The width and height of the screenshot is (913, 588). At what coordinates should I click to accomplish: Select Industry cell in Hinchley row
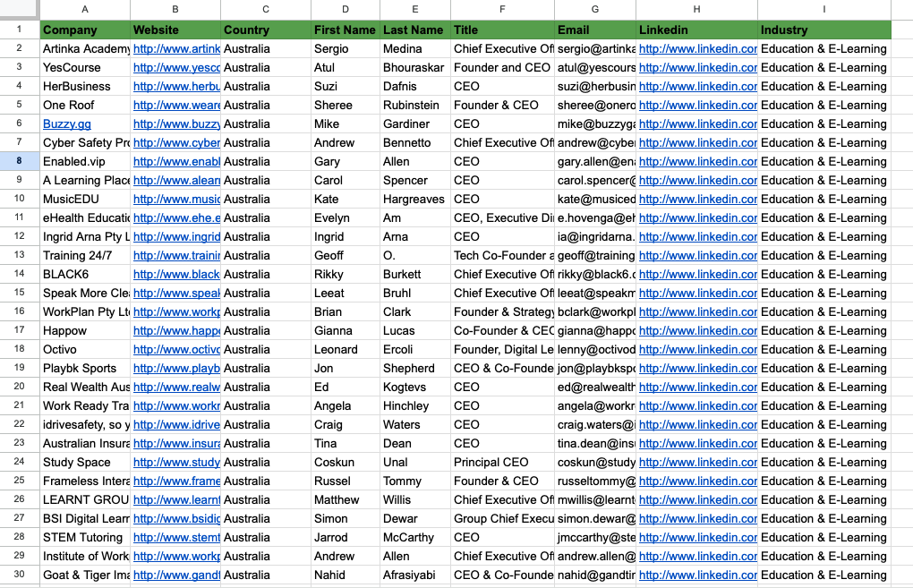coord(823,405)
